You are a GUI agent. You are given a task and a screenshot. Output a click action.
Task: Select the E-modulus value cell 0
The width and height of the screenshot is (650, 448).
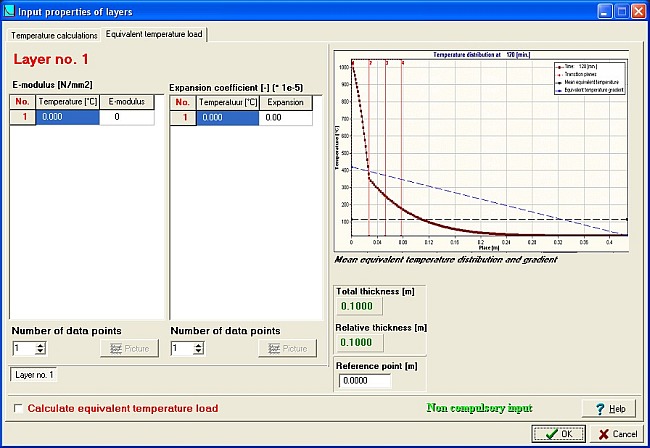click(x=127, y=117)
